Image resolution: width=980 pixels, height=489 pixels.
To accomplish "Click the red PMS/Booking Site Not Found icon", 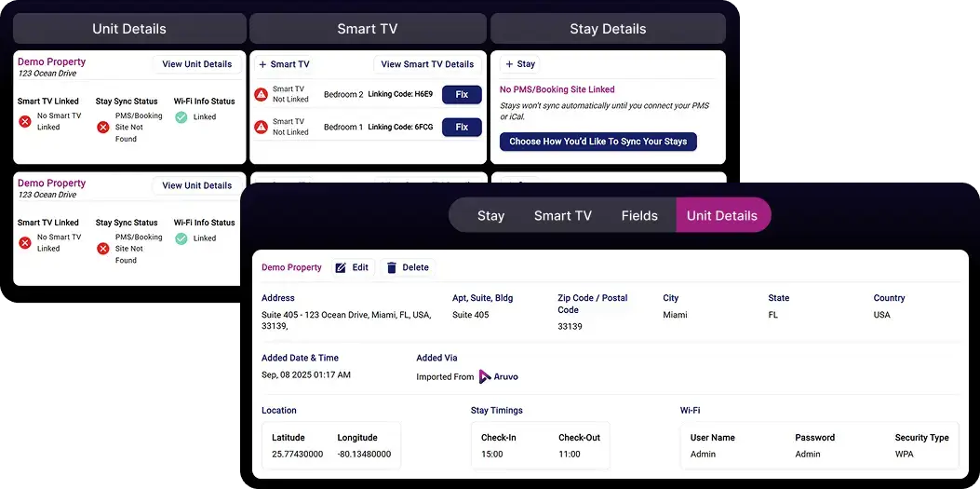I will click(x=103, y=127).
